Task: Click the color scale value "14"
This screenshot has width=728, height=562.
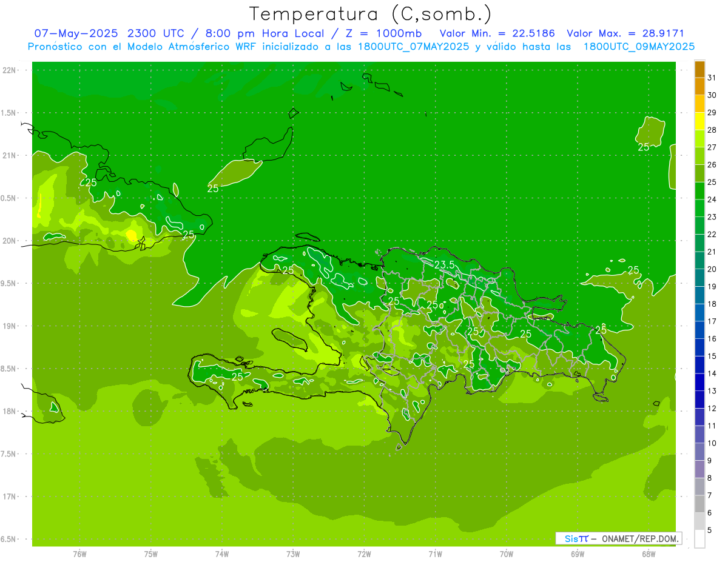Action: tap(712, 373)
